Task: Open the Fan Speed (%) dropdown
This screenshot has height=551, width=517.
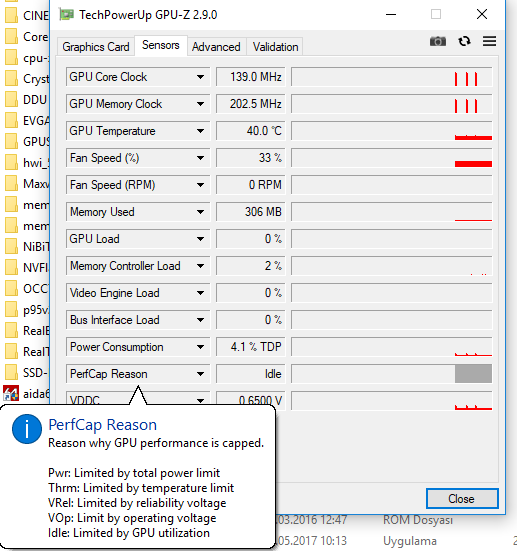Action: [x=200, y=158]
